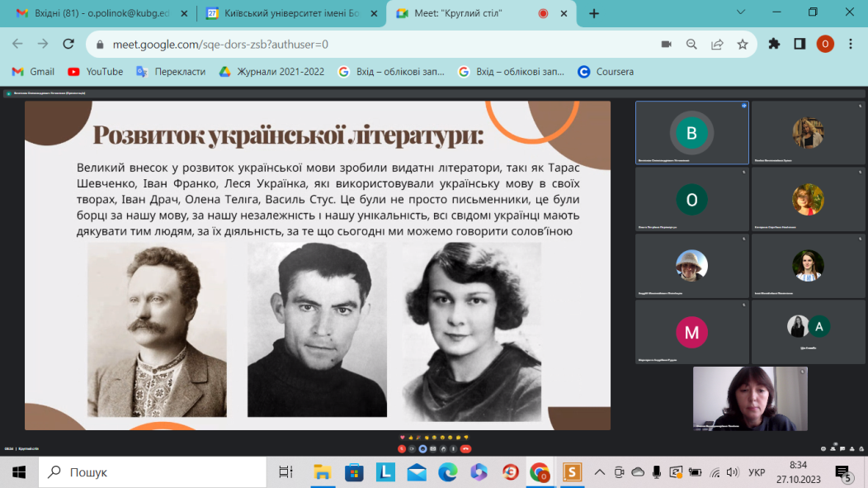The height and width of the screenshot is (488, 868).
Task: Open the Coursera bookmark
Action: (x=606, y=72)
